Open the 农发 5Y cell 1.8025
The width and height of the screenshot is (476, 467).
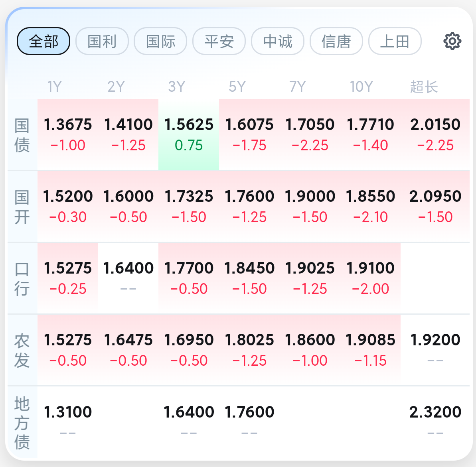click(x=249, y=350)
